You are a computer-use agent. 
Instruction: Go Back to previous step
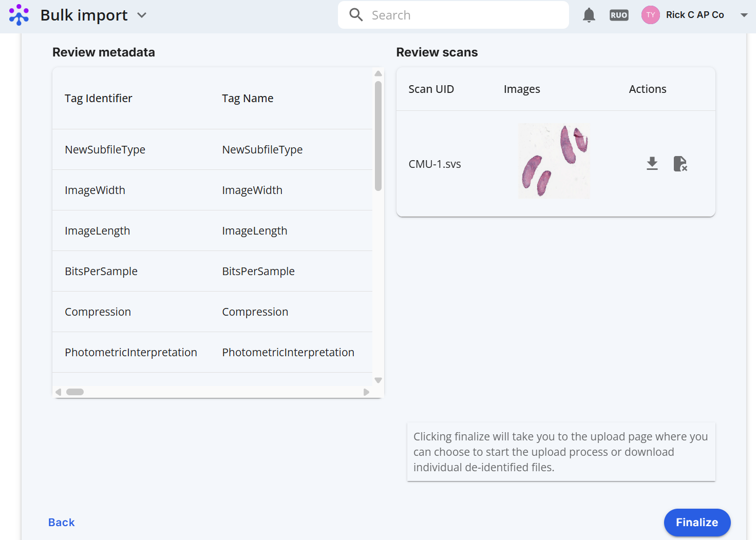(x=62, y=523)
